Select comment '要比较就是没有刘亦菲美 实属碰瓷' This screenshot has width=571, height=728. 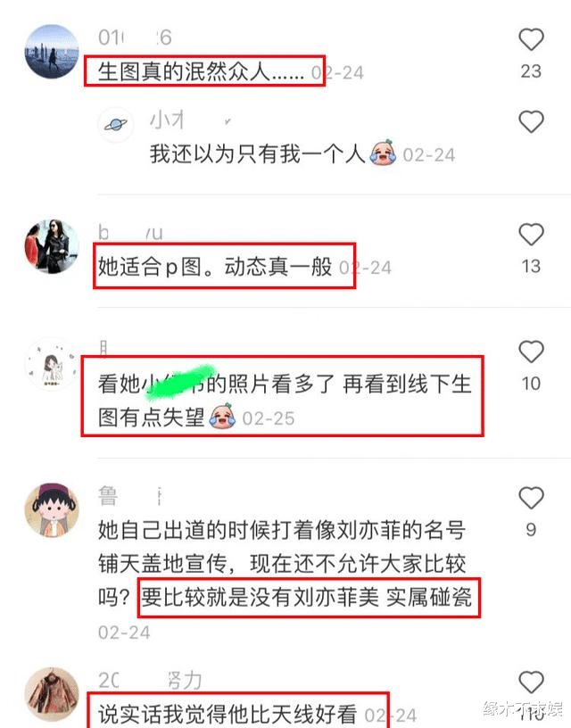tap(307, 597)
